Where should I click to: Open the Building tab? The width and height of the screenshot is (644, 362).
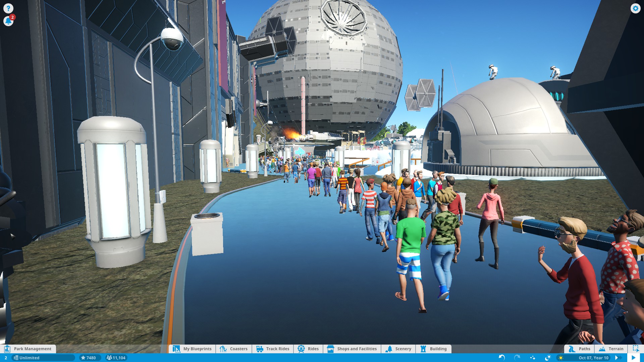(x=434, y=349)
